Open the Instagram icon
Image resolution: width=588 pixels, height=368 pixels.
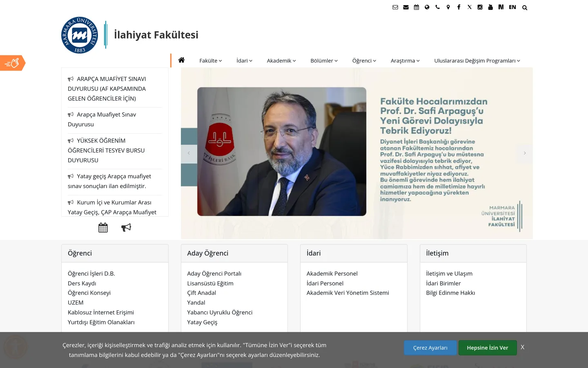click(x=480, y=7)
